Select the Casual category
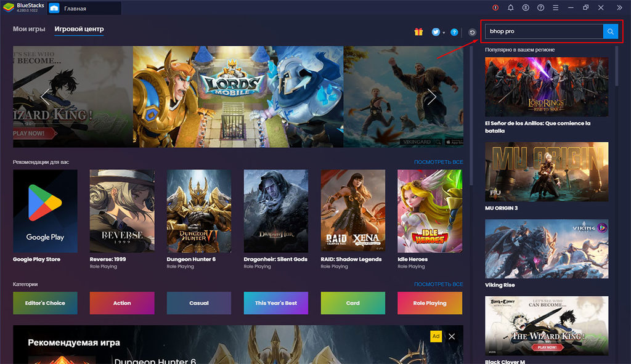The height and width of the screenshot is (364, 631). click(199, 303)
